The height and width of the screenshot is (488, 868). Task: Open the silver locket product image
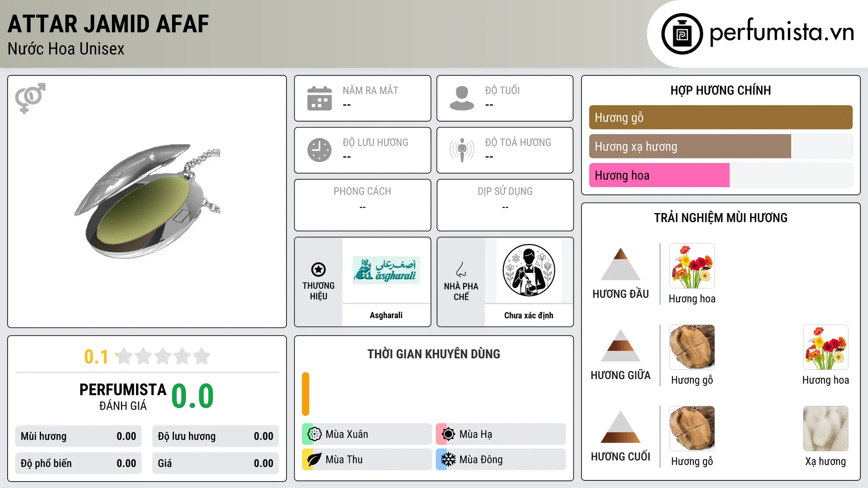tap(147, 201)
